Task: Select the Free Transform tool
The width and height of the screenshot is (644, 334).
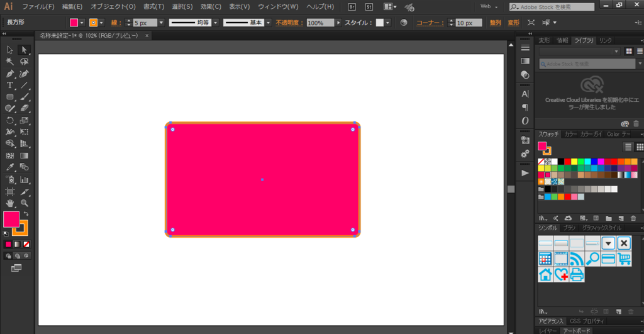Action: pos(24,132)
